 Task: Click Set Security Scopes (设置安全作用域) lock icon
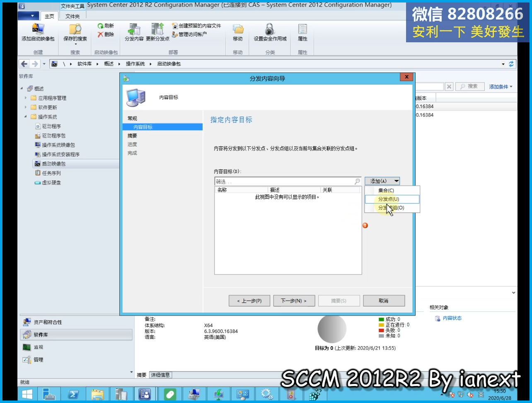click(x=270, y=32)
